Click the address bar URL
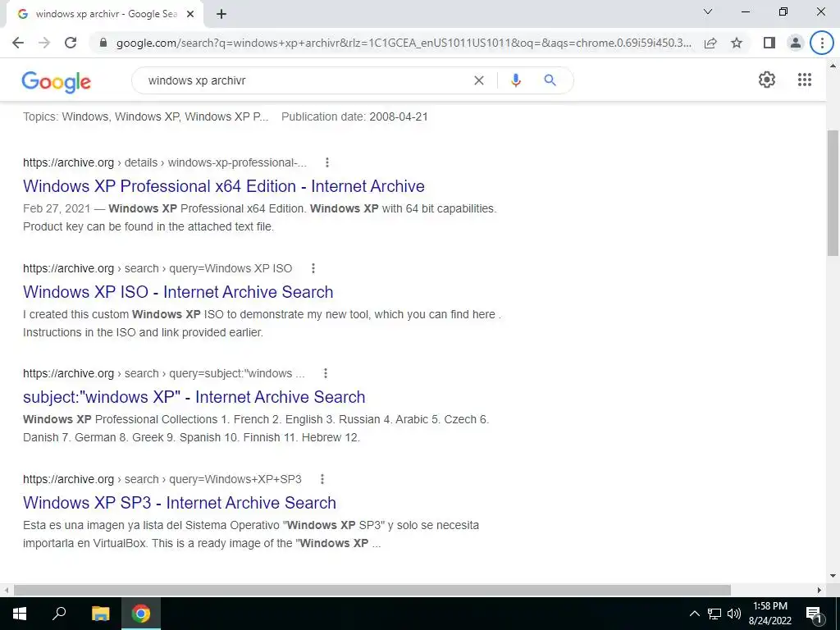Viewport: 840px width, 630px height. pos(404,43)
